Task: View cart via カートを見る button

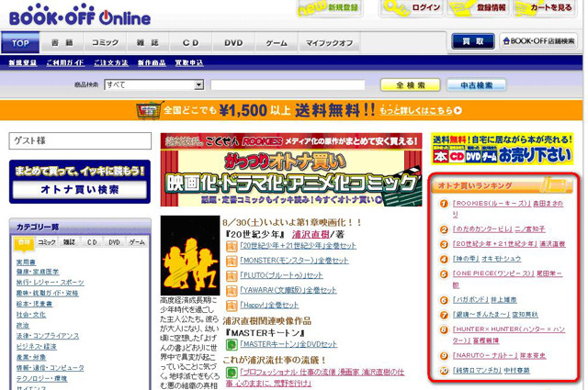Action: point(544,8)
